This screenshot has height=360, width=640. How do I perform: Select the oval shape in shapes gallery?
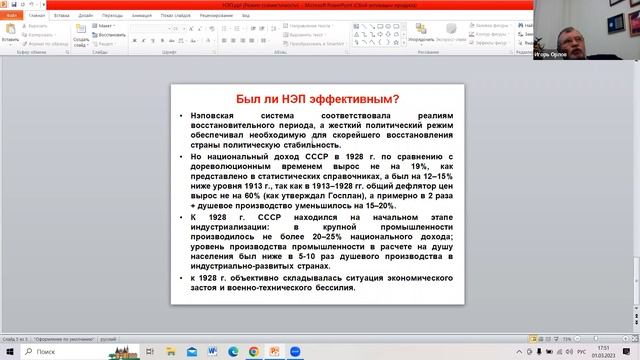point(388,27)
